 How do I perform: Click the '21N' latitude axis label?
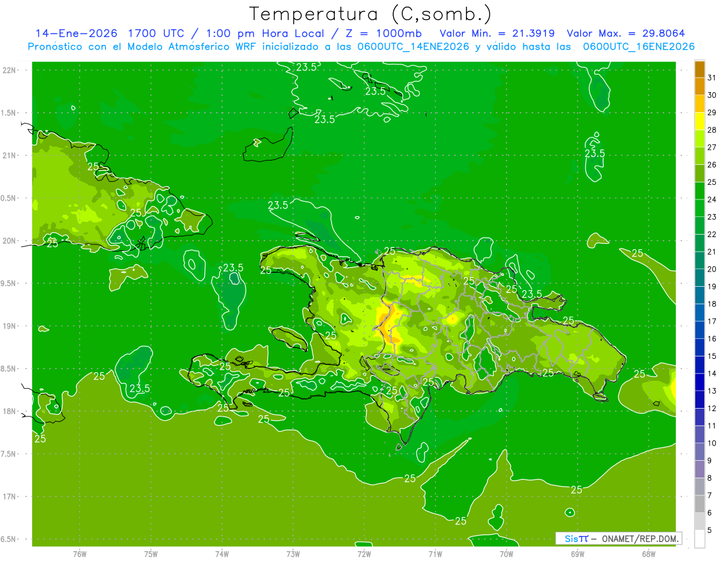[x=10, y=155]
